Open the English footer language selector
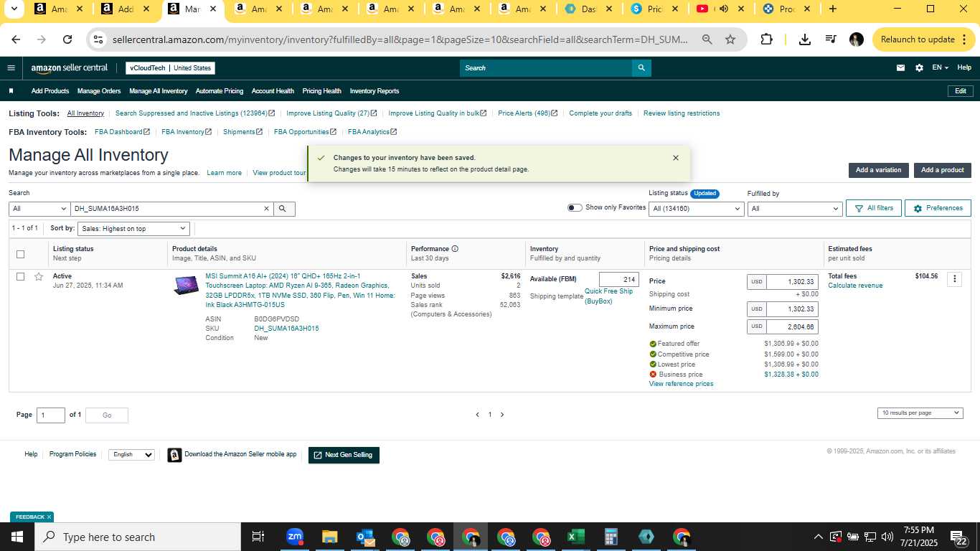 [131, 455]
